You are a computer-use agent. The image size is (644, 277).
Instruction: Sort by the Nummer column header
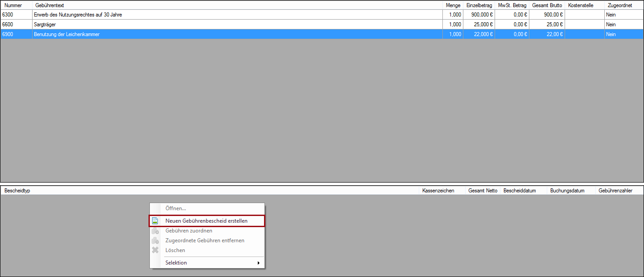(x=13, y=5)
